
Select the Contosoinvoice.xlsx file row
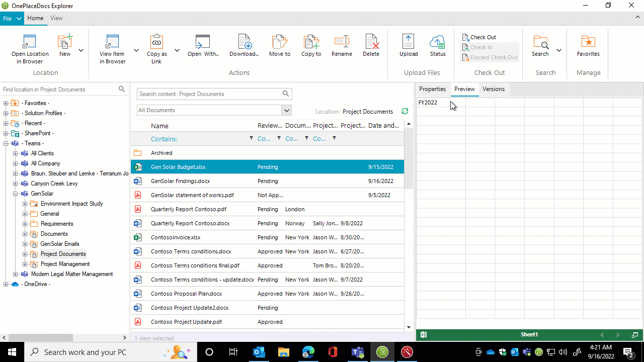(x=267, y=237)
